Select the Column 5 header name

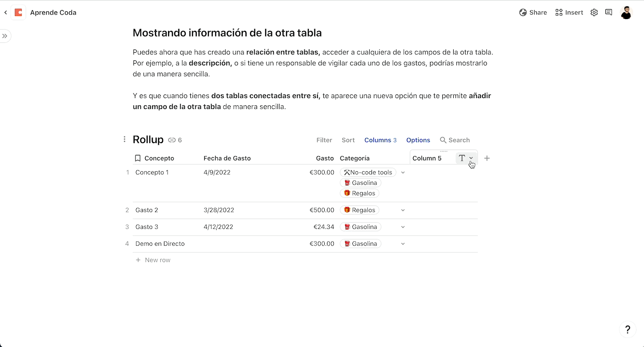click(427, 158)
